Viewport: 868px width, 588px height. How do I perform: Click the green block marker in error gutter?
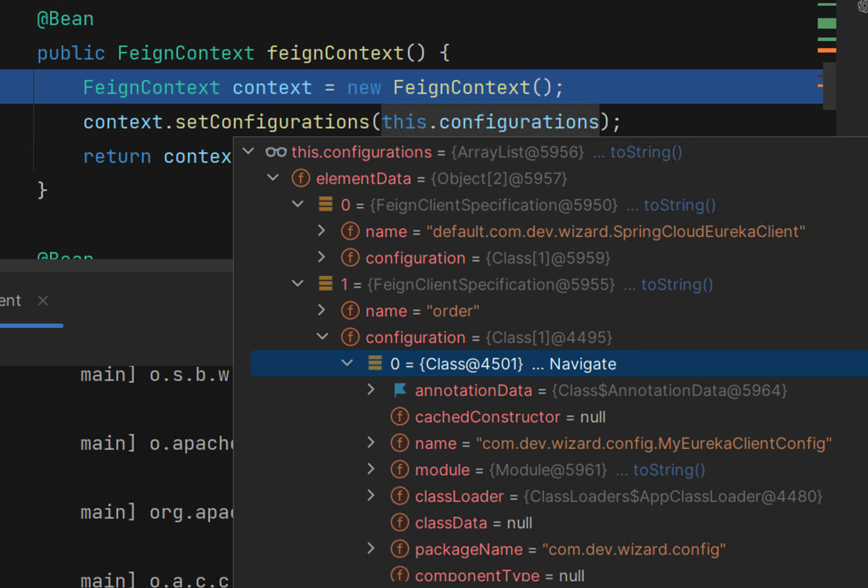[x=826, y=23]
